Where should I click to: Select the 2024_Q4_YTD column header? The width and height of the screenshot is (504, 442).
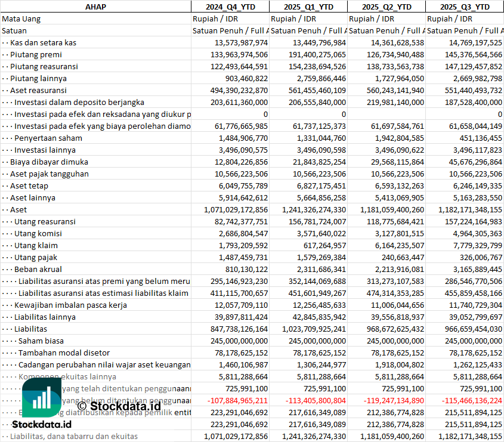230,7
